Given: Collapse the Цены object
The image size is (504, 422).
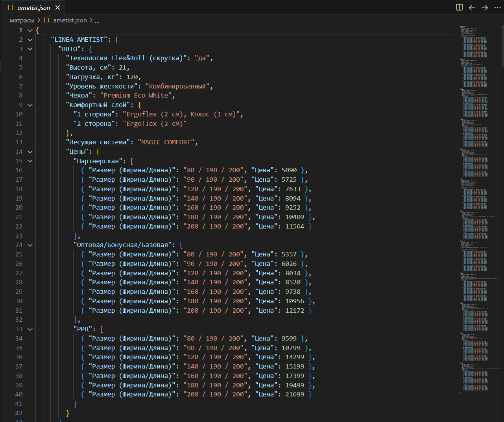Looking at the screenshot, I should coord(30,151).
